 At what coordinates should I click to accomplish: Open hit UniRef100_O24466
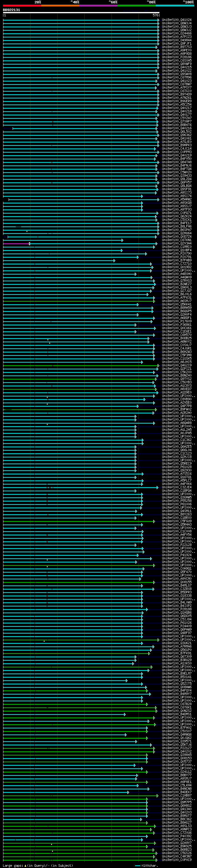(177, 33)
